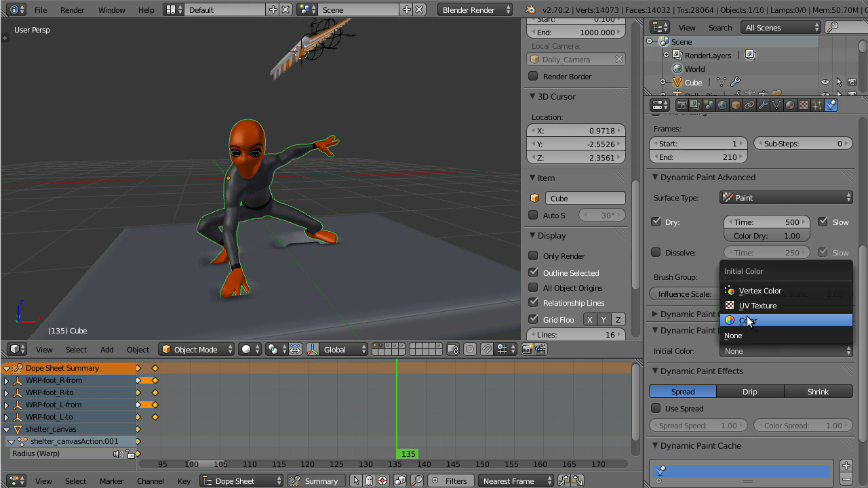Image resolution: width=868 pixels, height=488 pixels.
Task: Enable the Use Spread checkbox
Action: coord(656,408)
